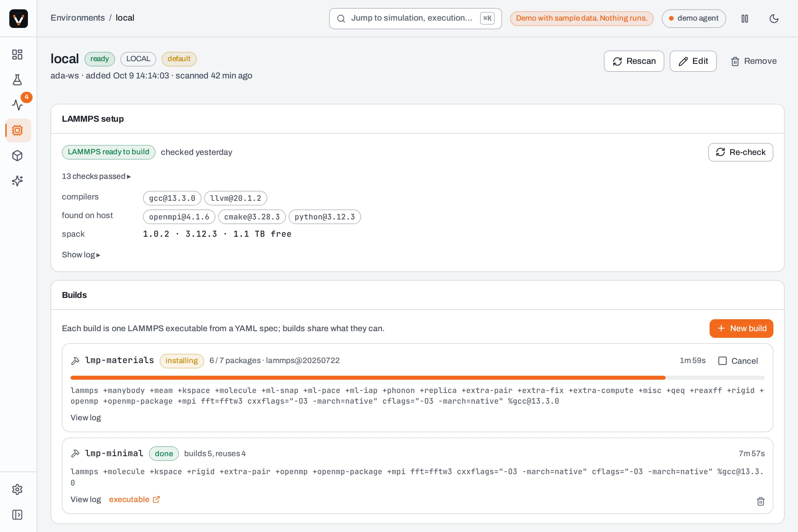Focus the Jump to simulation search field
The height and width of the screenshot is (532, 798).
pyautogui.click(x=415, y=18)
